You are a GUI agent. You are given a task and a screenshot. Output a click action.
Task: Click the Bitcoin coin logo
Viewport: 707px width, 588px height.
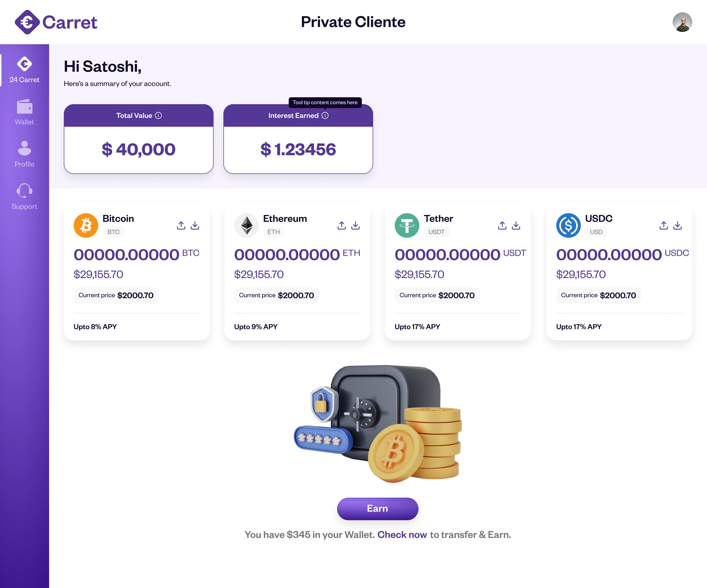[86, 225]
